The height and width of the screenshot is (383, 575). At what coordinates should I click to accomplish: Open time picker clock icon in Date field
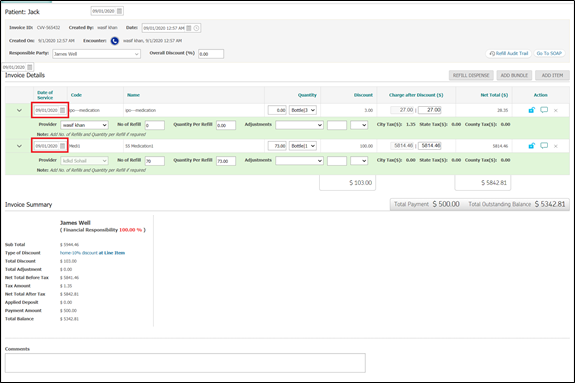[196, 28]
